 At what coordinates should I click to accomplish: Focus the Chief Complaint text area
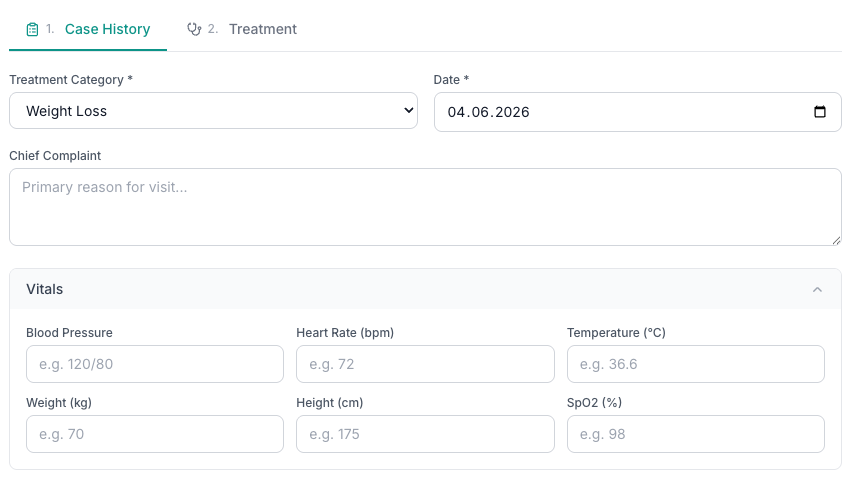[425, 207]
